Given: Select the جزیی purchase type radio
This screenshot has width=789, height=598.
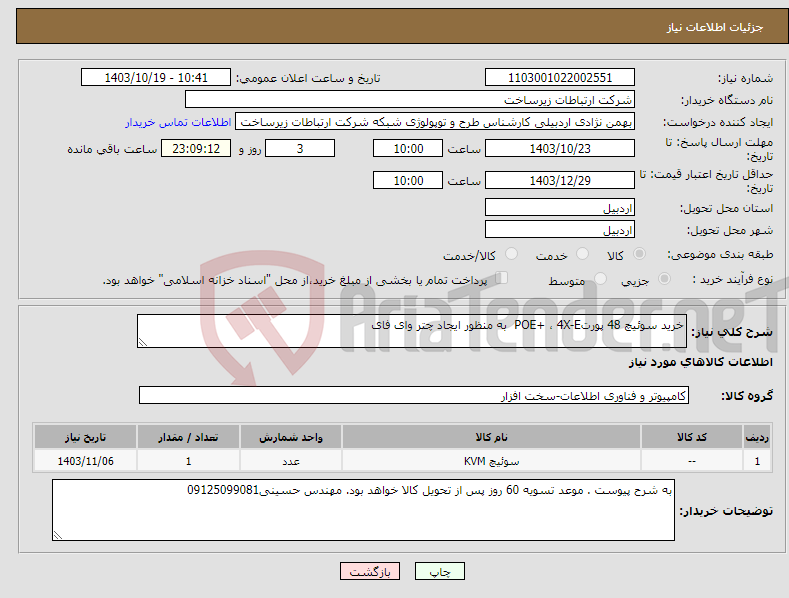Looking at the screenshot, I should coord(664,278).
